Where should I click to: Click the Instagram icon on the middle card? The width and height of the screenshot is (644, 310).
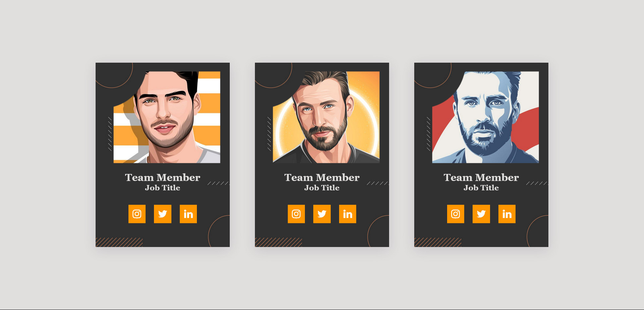296,214
